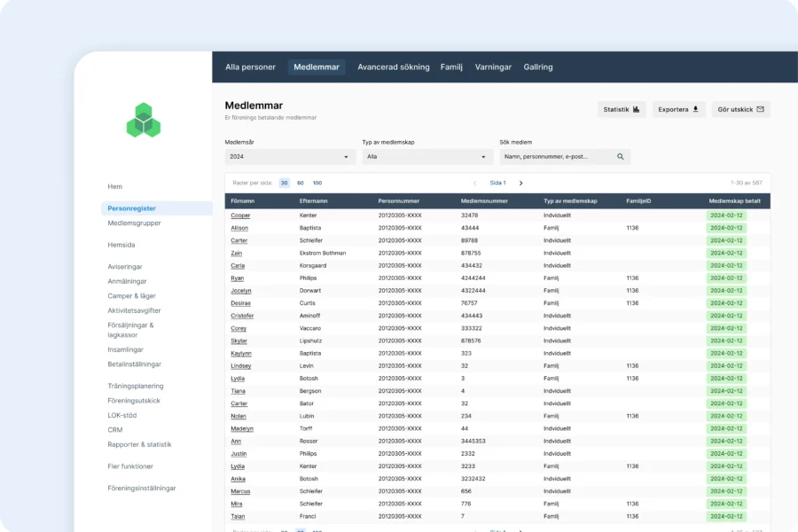Open member Cooper's profile link
Image resolution: width=798 pixels, height=532 pixels.
[240, 215]
